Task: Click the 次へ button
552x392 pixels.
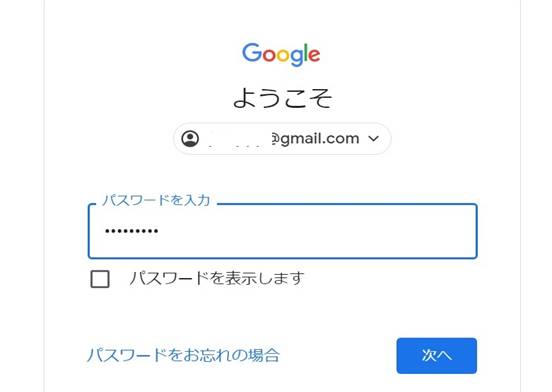Action: [x=437, y=356]
